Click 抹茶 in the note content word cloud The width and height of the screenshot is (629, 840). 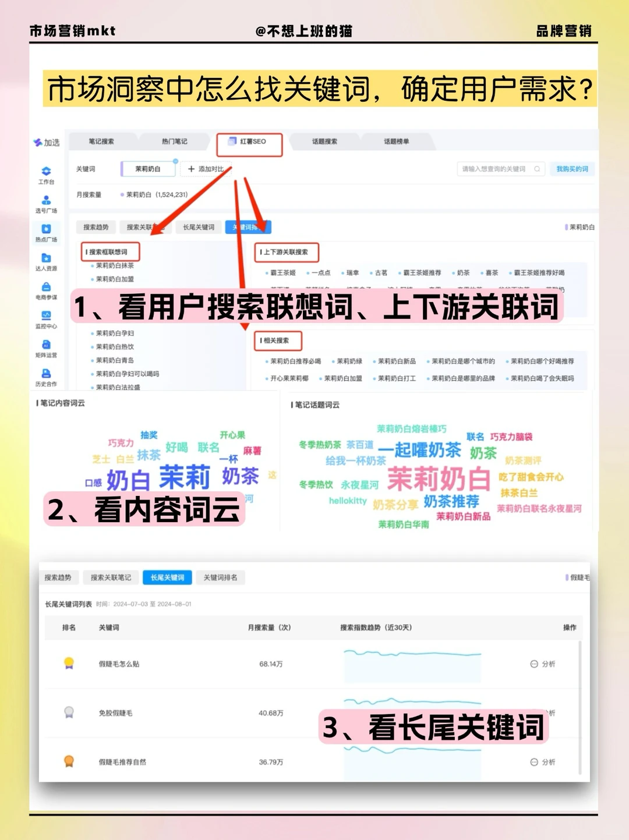(x=149, y=455)
